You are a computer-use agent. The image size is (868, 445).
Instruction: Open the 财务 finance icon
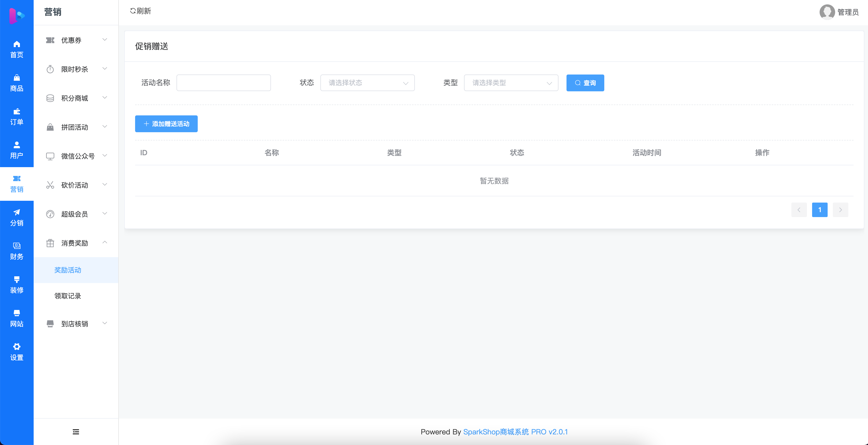[17, 246]
